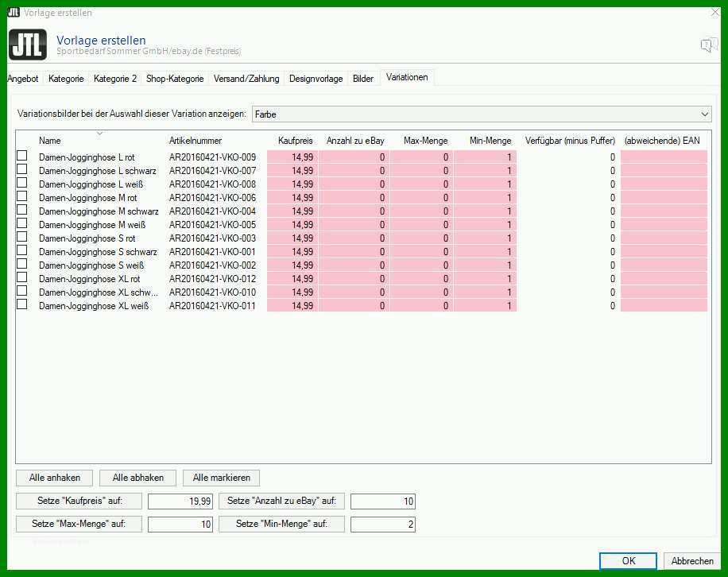728x577 pixels.
Task: Confirm with the OK button
Action: pos(628,561)
